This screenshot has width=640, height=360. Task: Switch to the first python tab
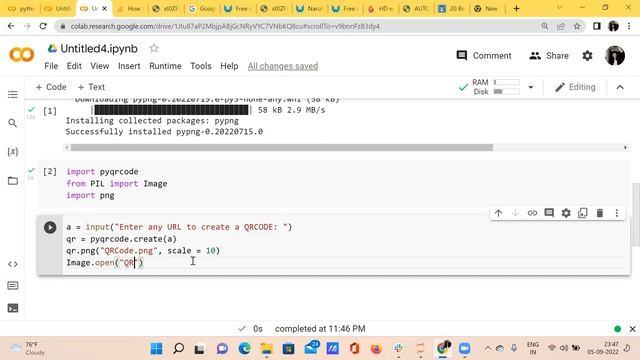click(x=22, y=8)
